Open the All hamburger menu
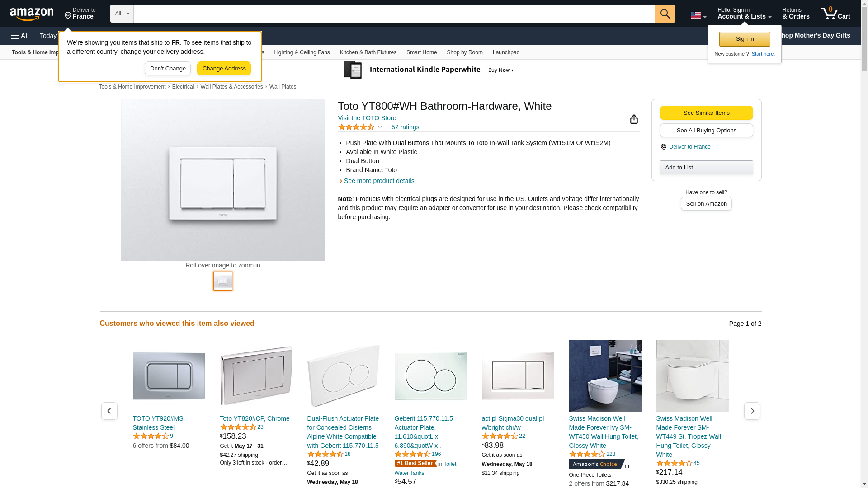This screenshot has width=868, height=488. 20,36
